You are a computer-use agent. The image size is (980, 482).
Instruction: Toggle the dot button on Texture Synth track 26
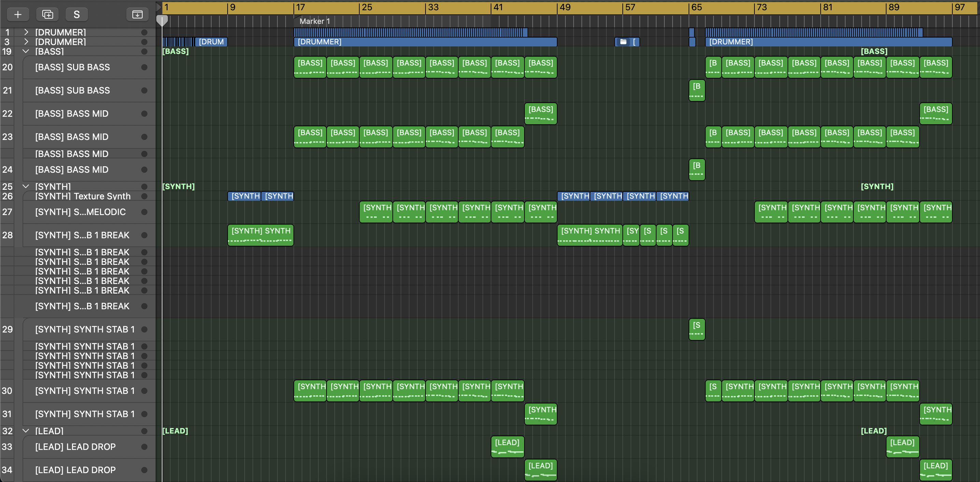[x=144, y=197]
